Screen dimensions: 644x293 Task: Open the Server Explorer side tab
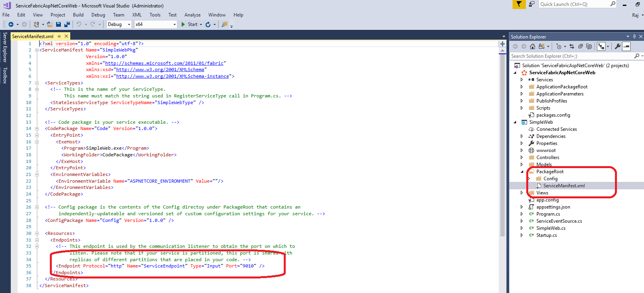(x=5, y=48)
